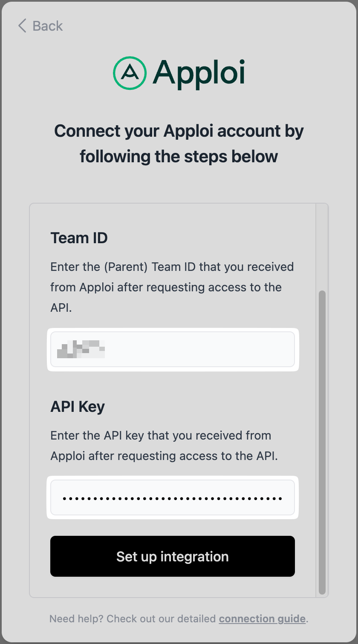Click the API Key description paragraph
This screenshot has height=644, width=358.
tap(164, 446)
